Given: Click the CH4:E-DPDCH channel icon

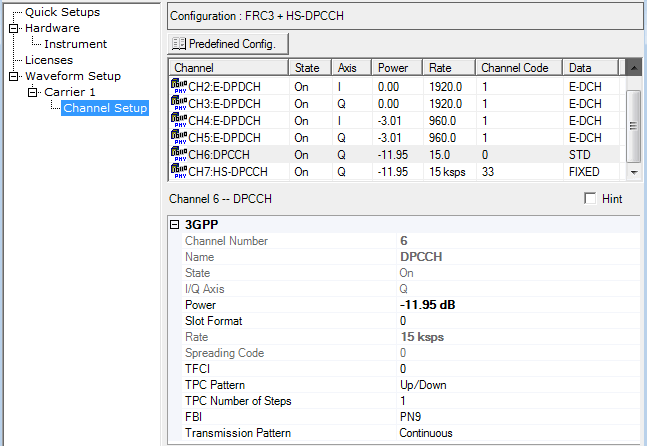Looking at the screenshot, I should [179, 120].
